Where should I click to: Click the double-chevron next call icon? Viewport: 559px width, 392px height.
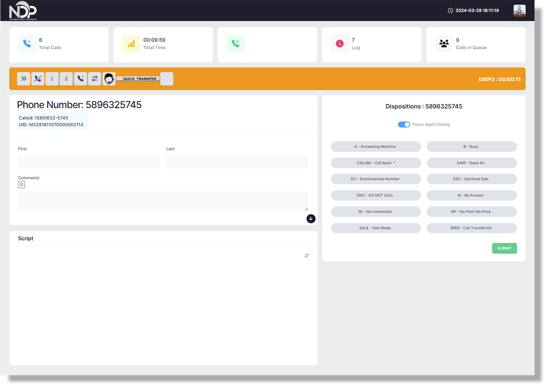[24, 79]
